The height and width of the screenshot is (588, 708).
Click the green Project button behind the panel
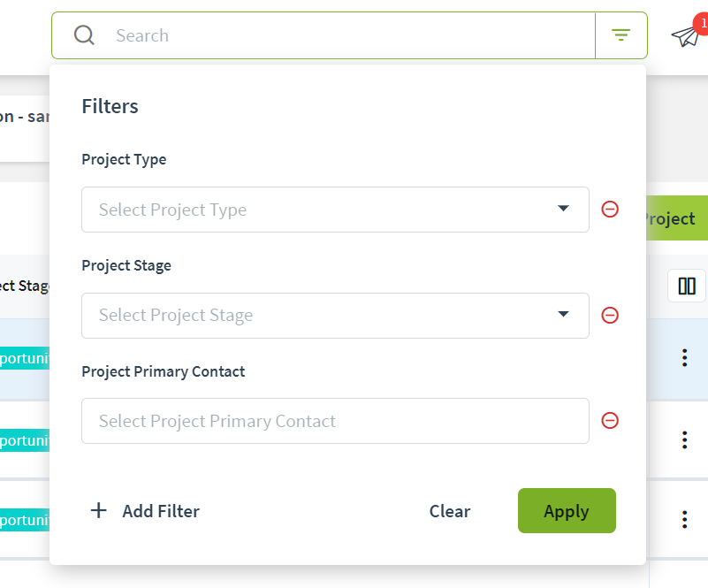pyautogui.click(x=674, y=218)
